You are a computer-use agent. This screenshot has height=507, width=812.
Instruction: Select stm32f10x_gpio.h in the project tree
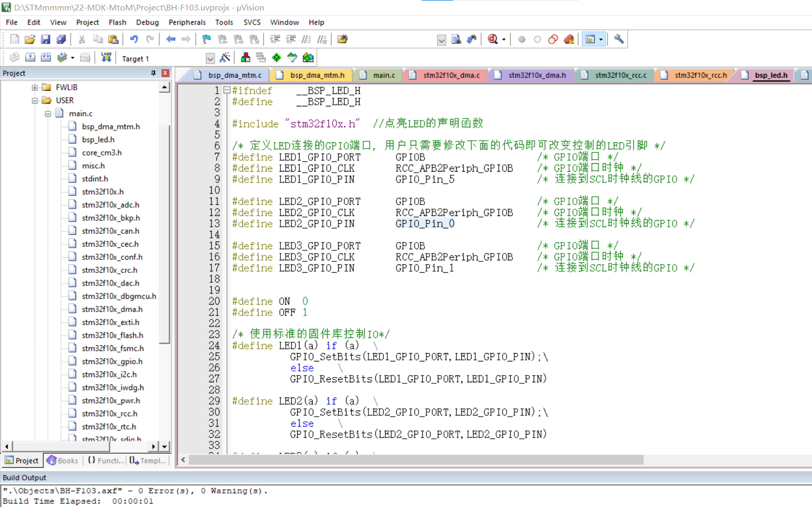click(112, 361)
